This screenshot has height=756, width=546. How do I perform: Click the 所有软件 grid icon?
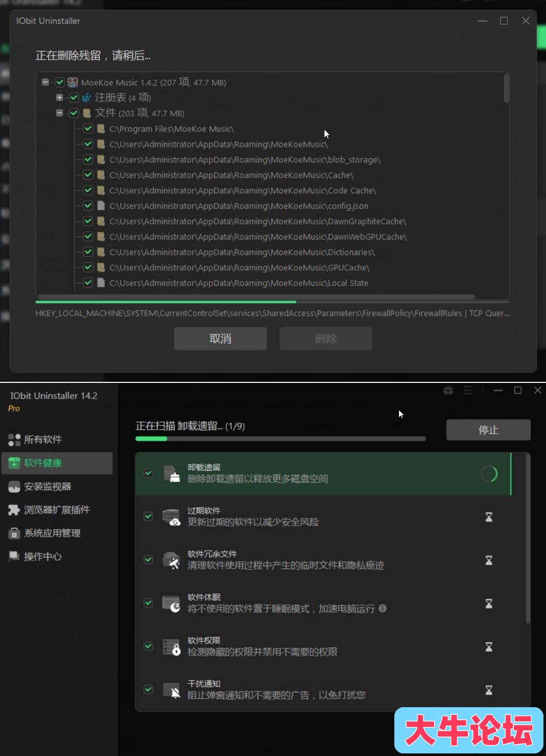pos(14,439)
